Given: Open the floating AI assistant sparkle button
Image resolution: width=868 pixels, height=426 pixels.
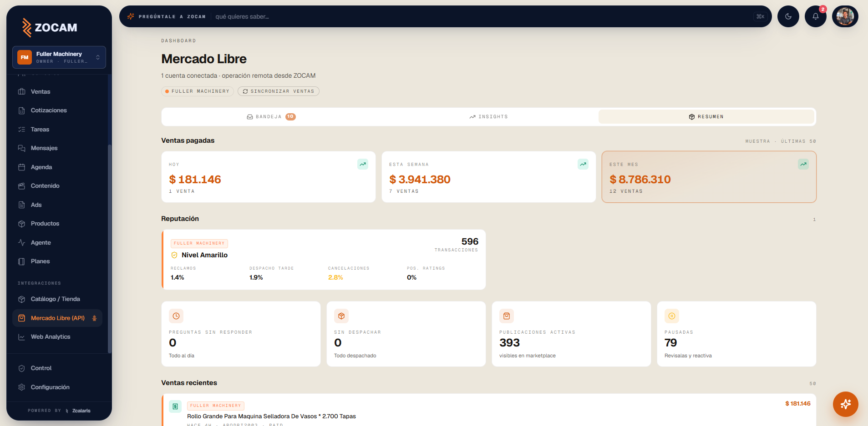Looking at the screenshot, I should 846,404.
